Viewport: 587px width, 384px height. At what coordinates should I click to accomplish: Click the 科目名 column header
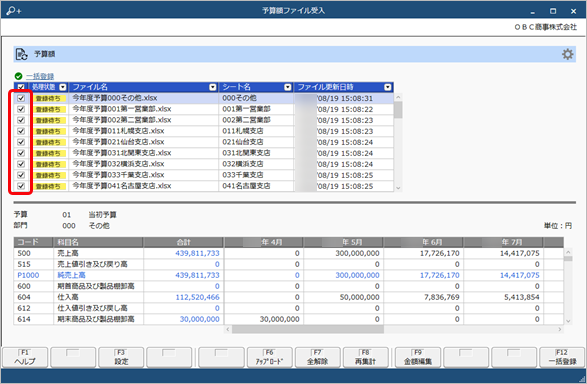coord(98,242)
